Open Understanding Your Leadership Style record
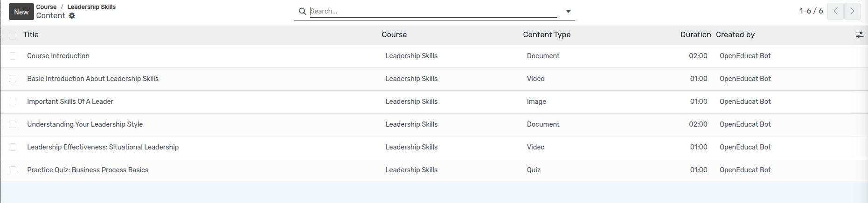 point(85,124)
